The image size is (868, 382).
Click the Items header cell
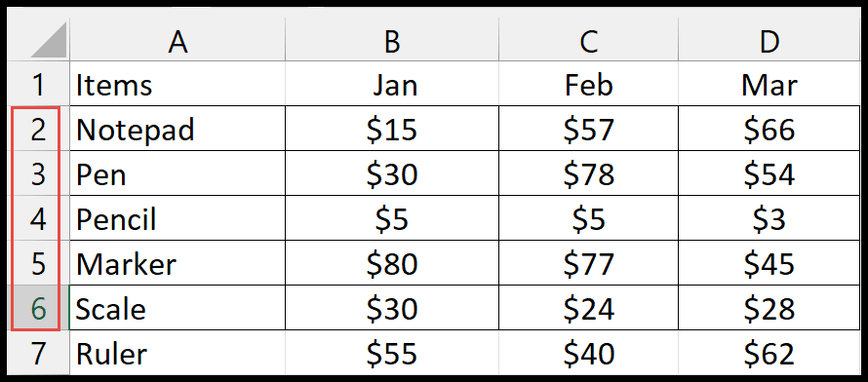(x=178, y=84)
